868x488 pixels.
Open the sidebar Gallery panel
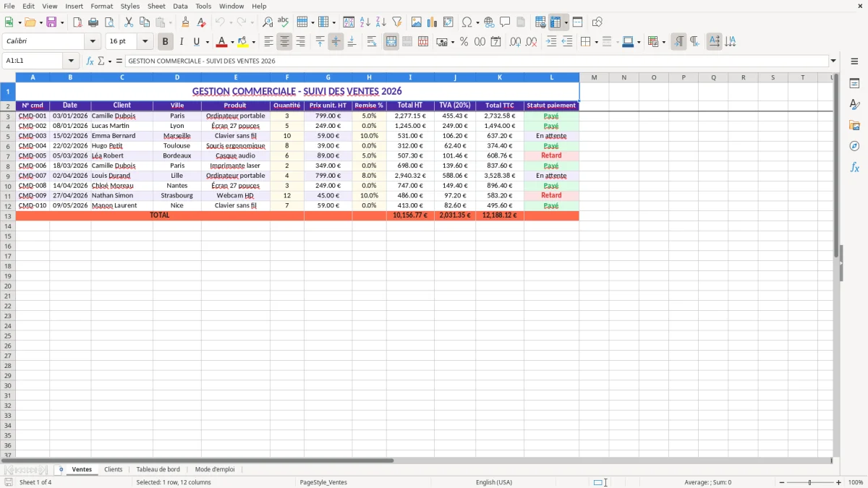(x=854, y=125)
